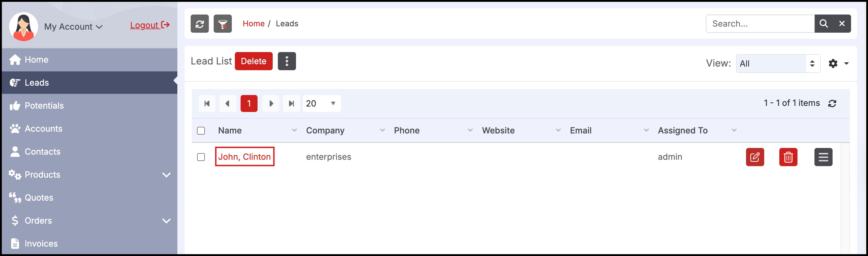Clear filters using the funnel icon

[x=222, y=24]
